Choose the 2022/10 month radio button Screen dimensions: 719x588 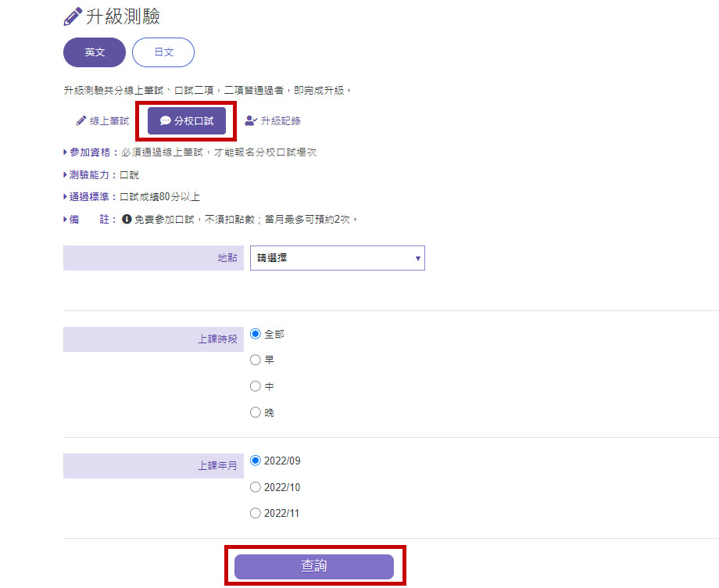[x=256, y=487]
